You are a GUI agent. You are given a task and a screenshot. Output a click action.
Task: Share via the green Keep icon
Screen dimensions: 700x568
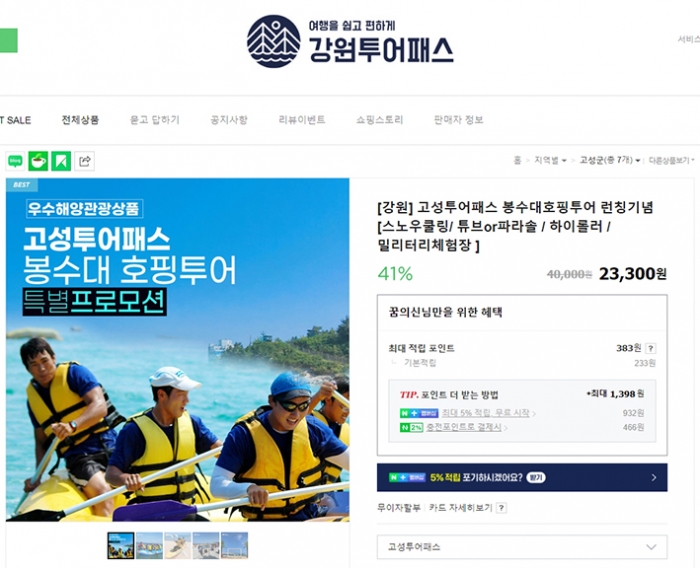click(61, 161)
